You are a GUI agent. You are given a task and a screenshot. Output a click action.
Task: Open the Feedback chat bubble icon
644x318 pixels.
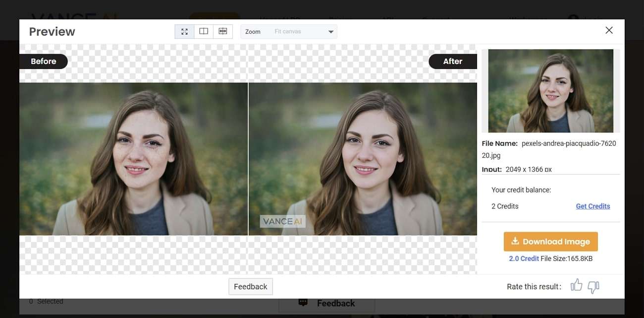pyautogui.click(x=303, y=303)
